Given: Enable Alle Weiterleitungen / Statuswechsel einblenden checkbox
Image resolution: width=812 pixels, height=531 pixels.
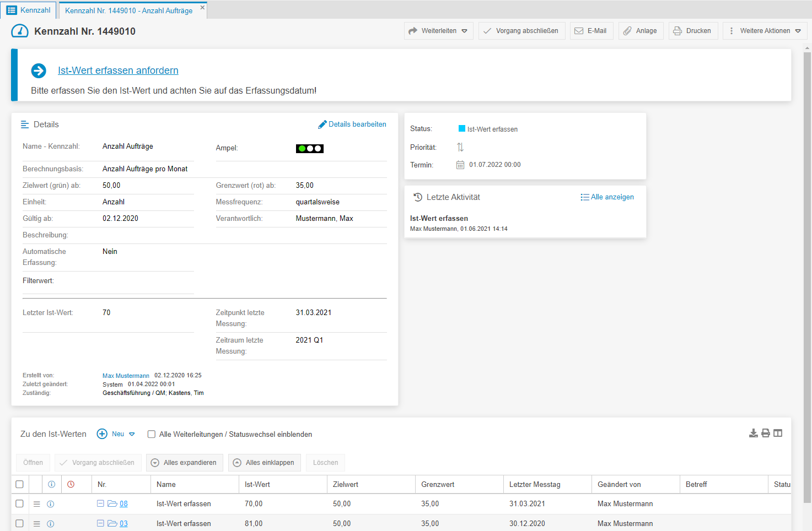Looking at the screenshot, I should [x=152, y=435].
